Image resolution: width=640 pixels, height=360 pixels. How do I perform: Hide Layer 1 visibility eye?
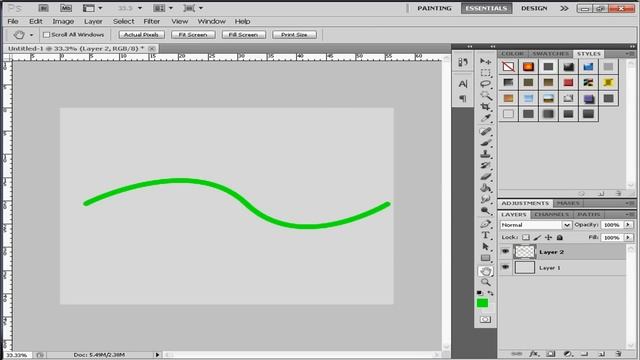(505, 267)
